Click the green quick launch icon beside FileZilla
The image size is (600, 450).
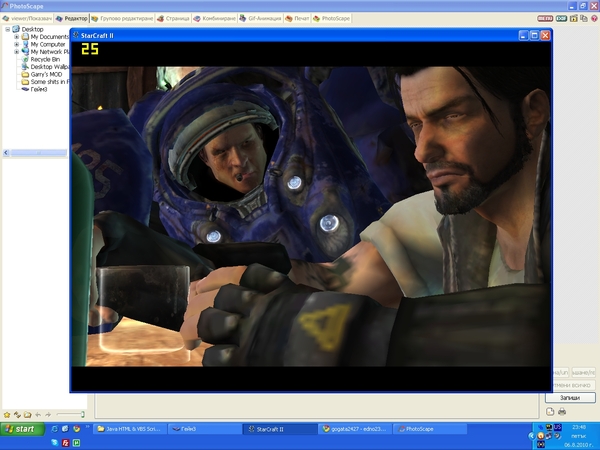click(x=76, y=443)
